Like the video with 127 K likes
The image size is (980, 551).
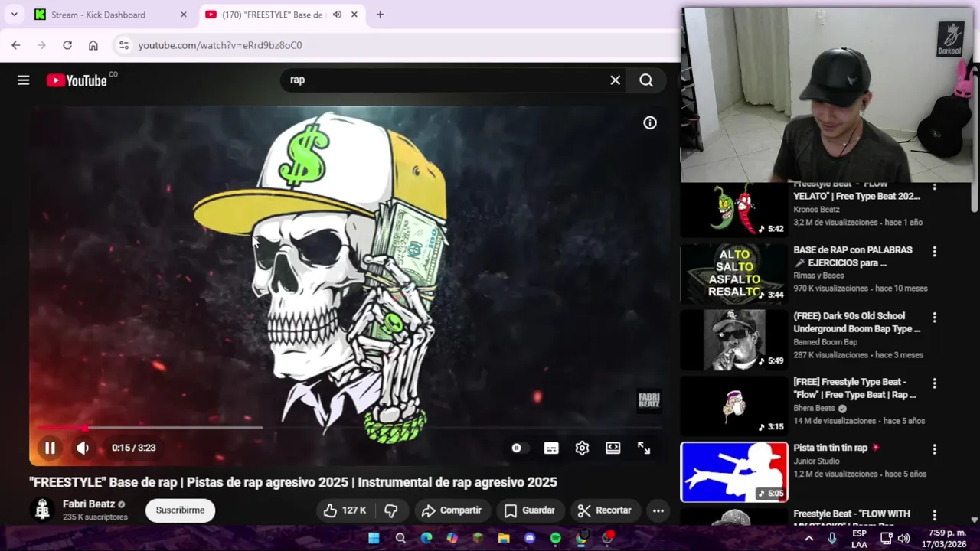tap(345, 510)
